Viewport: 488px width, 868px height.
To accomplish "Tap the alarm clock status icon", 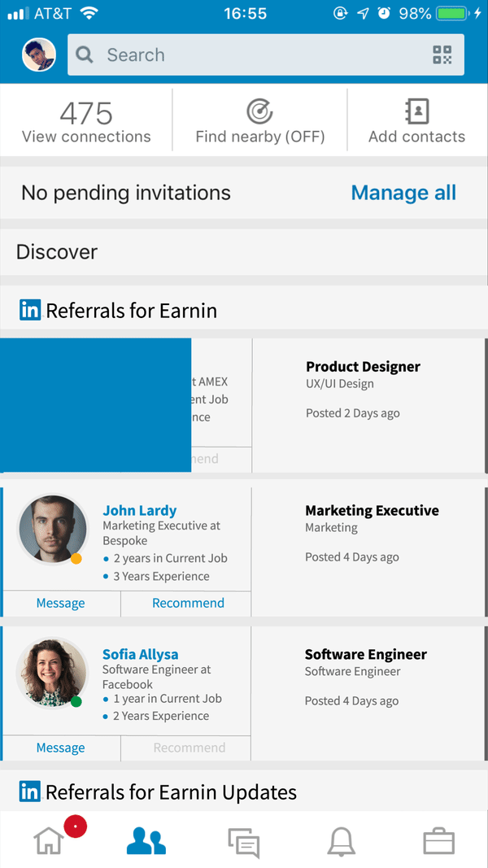I will tap(384, 13).
